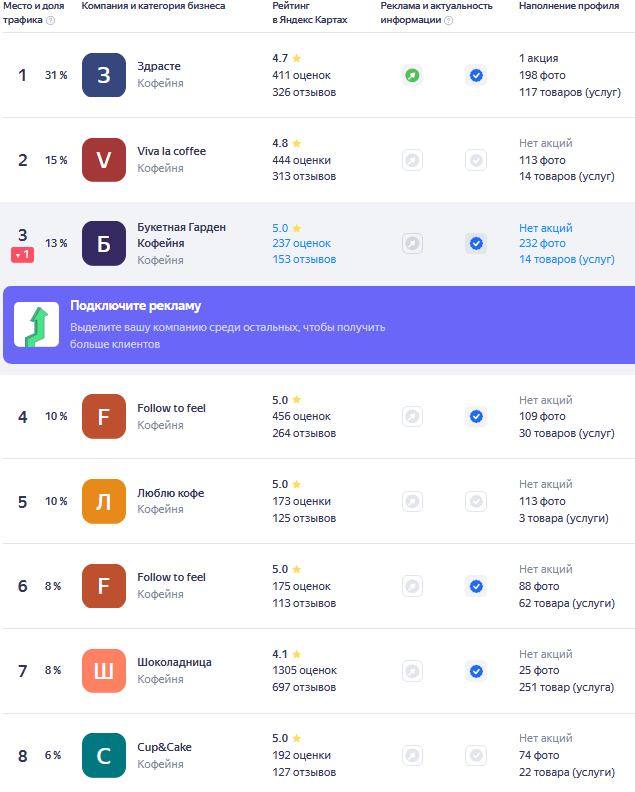The image size is (635, 792).
Task: Click the grey advertising icon for Люблю кофе
Action: pyautogui.click(x=412, y=502)
